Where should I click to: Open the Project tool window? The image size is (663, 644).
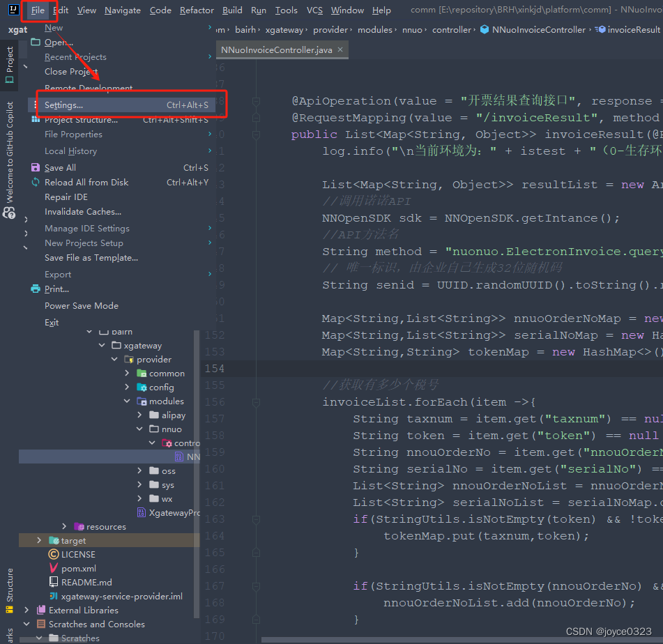(x=9, y=65)
